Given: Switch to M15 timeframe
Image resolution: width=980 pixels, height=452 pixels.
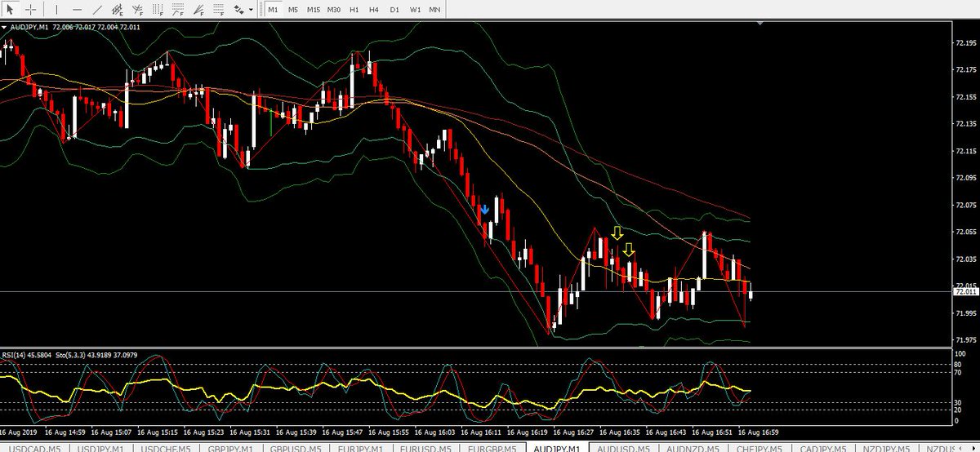Looking at the screenshot, I should pos(314,10).
